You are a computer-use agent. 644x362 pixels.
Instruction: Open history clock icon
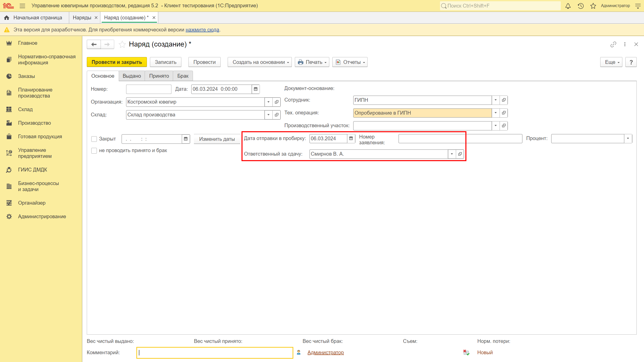point(581,6)
